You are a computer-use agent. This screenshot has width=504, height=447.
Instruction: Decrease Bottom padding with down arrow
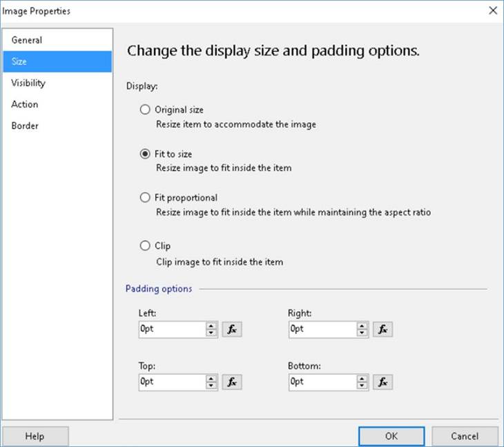click(x=362, y=386)
